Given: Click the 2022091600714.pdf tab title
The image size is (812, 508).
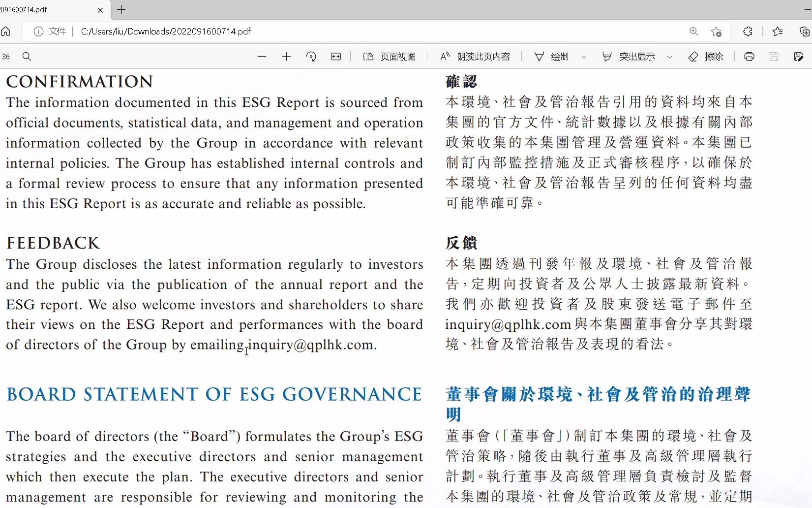Looking at the screenshot, I should pos(25,10).
